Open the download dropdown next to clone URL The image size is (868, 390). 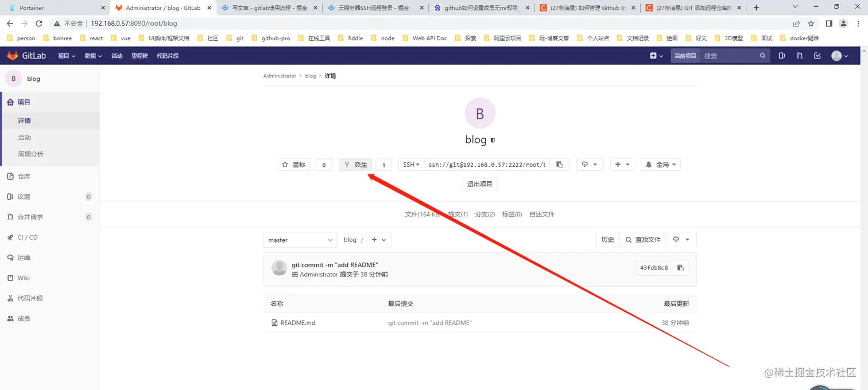pyautogui.click(x=590, y=165)
